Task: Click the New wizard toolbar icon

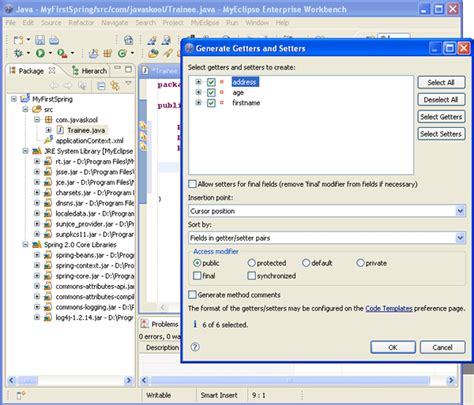Action: [18, 40]
